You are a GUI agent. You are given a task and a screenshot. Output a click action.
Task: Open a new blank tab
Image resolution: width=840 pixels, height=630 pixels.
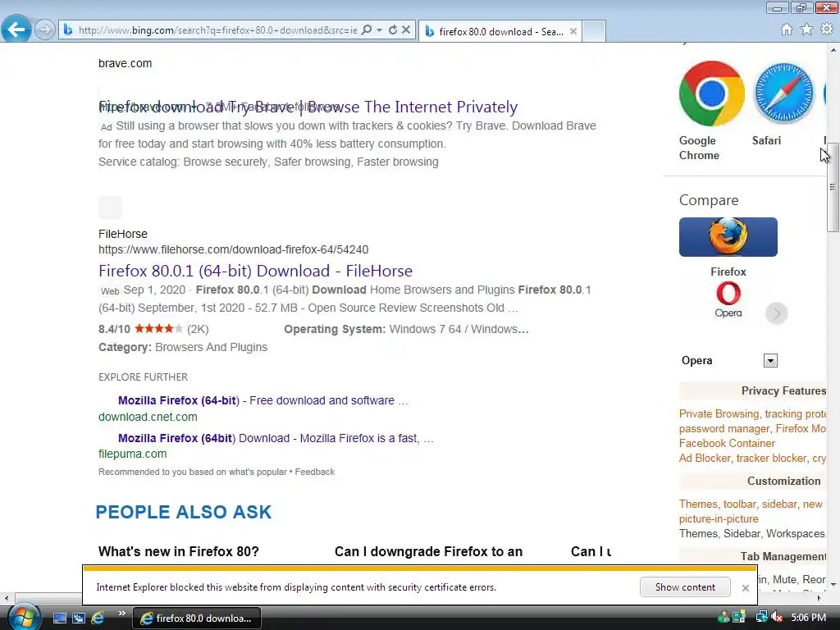(594, 32)
